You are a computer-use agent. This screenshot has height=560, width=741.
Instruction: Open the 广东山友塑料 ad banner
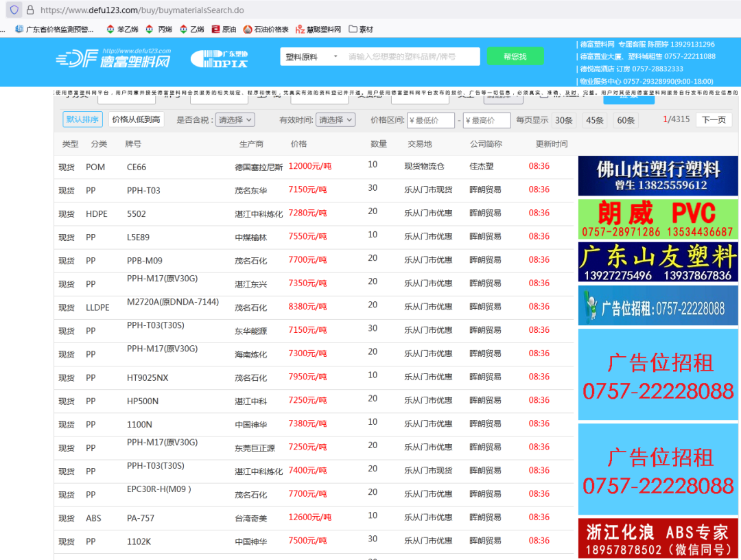click(658, 262)
